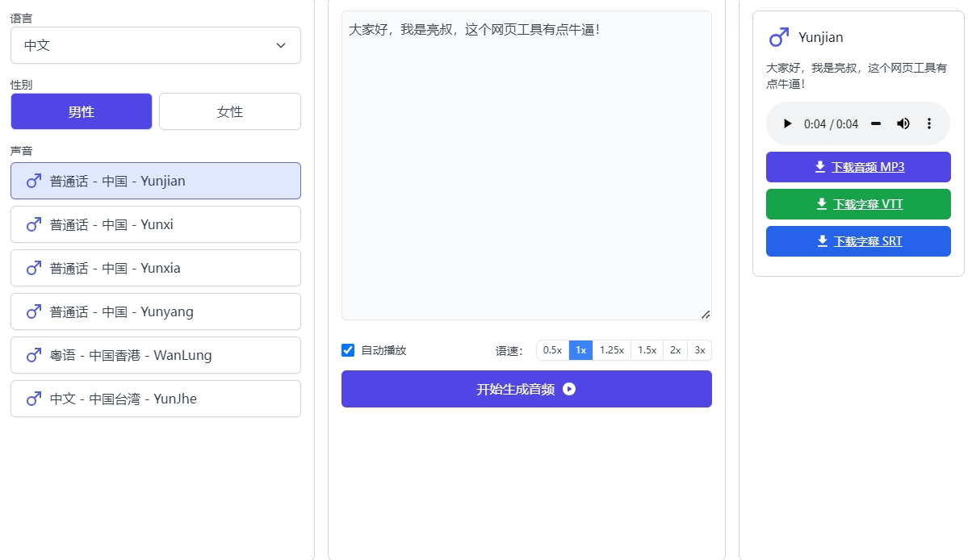Click the male icon next to WanLung voice
Image resolution: width=972 pixels, height=560 pixels.
[x=34, y=355]
